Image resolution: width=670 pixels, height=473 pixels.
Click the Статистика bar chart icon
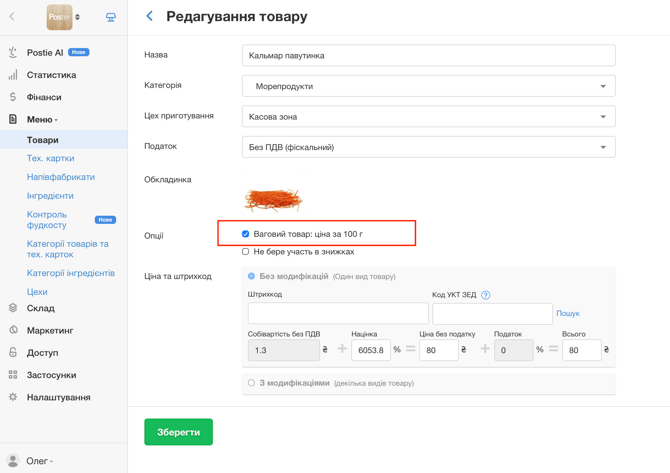click(13, 75)
